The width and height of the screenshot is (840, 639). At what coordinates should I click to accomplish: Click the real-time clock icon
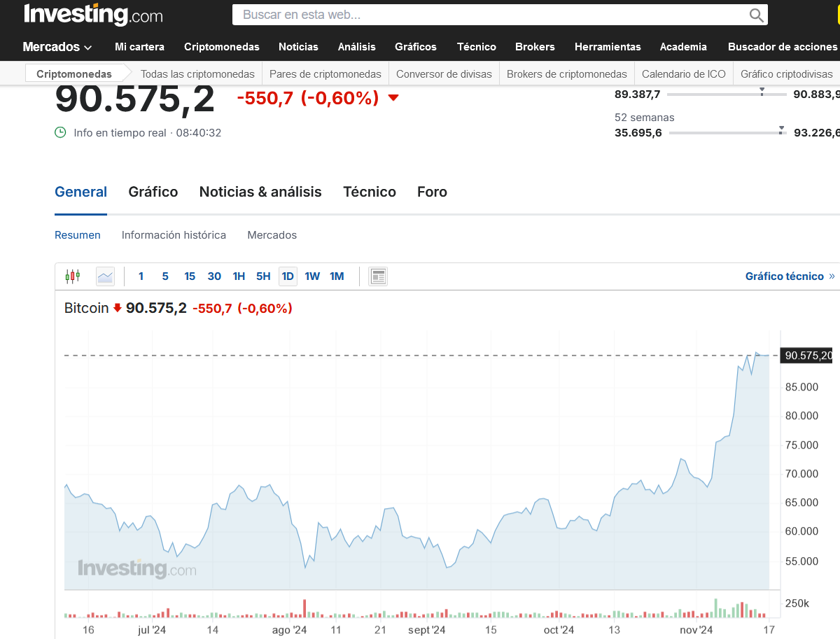pyautogui.click(x=61, y=132)
